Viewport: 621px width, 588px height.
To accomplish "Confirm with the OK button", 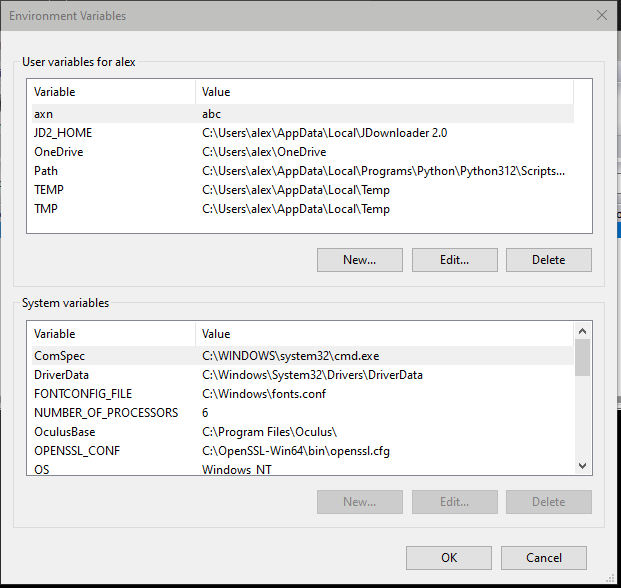I will 449,558.
